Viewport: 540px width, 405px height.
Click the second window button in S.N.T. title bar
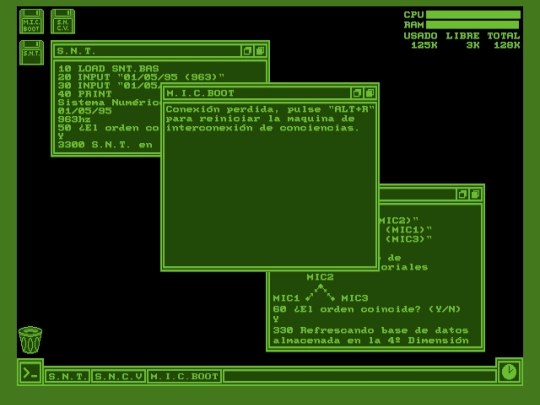coord(260,51)
